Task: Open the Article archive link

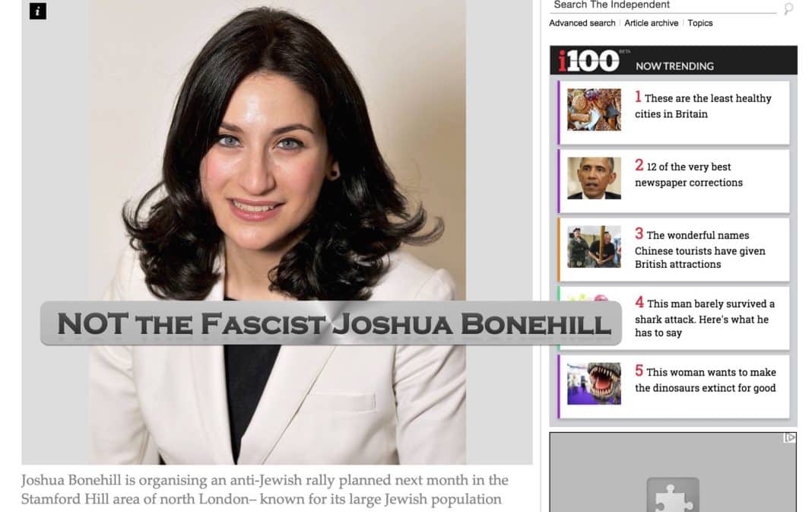Action: (651, 23)
